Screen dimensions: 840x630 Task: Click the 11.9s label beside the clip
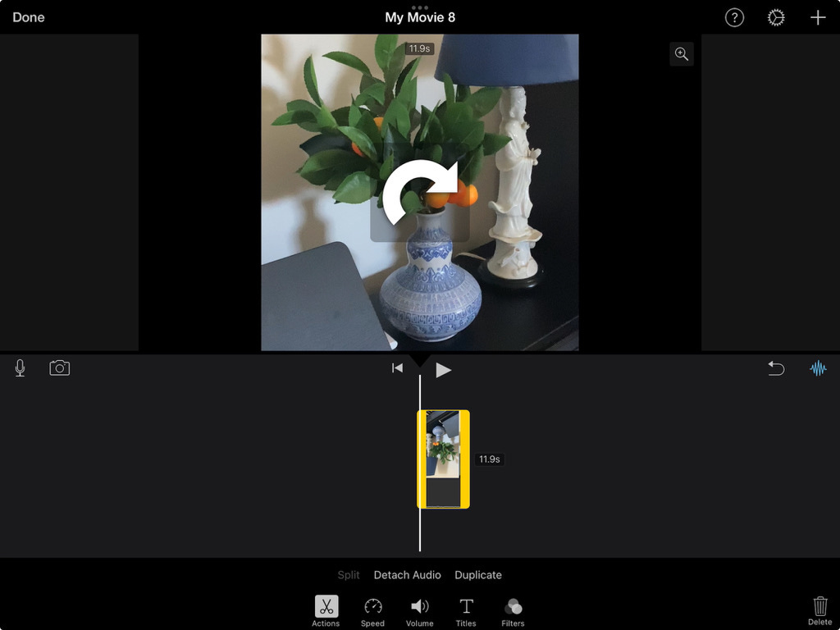pyautogui.click(x=489, y=459)
